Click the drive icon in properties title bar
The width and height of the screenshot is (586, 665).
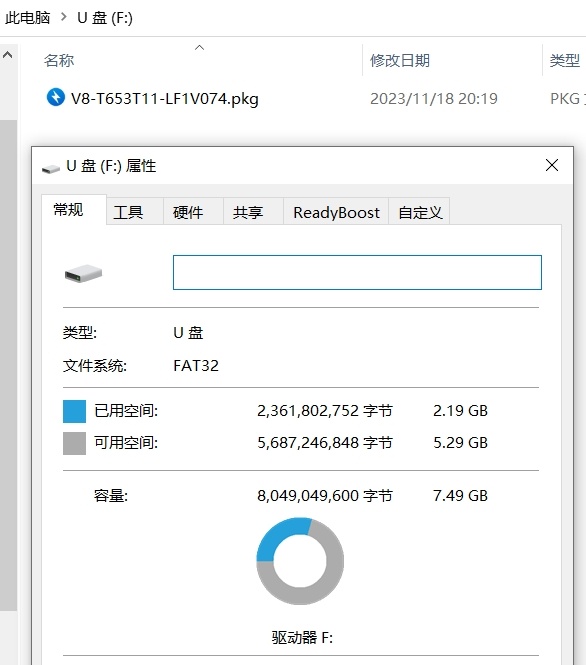pyautogui.click(x=50, y=169)
